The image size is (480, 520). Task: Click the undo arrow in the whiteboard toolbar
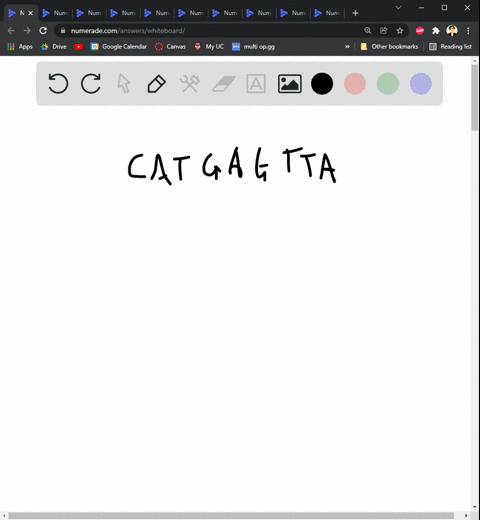pyautogui.click(x=58, y=83)
